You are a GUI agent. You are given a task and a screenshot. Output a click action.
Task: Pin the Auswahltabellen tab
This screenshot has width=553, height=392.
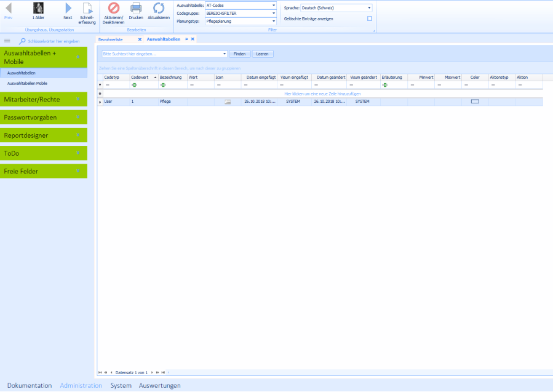click(x=186, y=39)
